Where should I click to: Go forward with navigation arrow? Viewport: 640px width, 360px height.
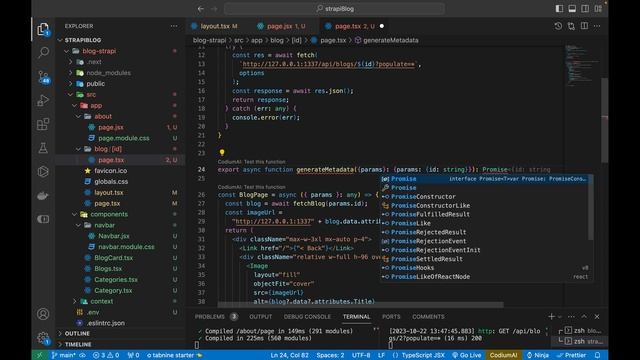(x=214, y=9)
